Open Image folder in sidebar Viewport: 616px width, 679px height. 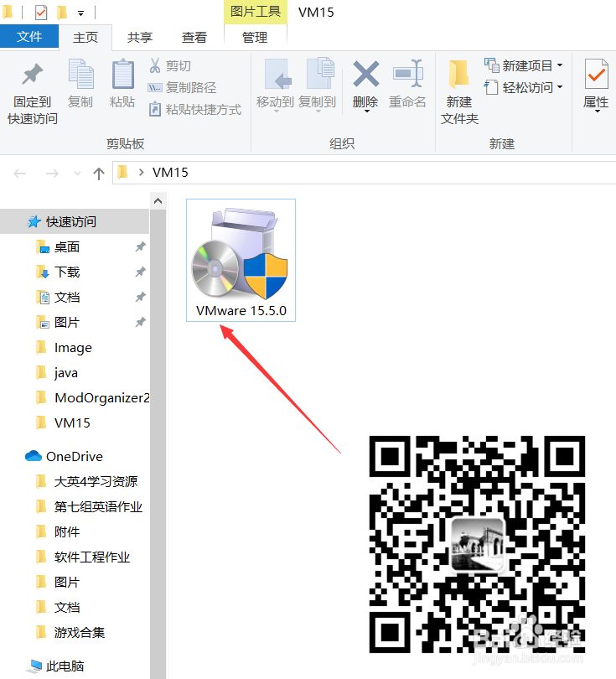73,347
